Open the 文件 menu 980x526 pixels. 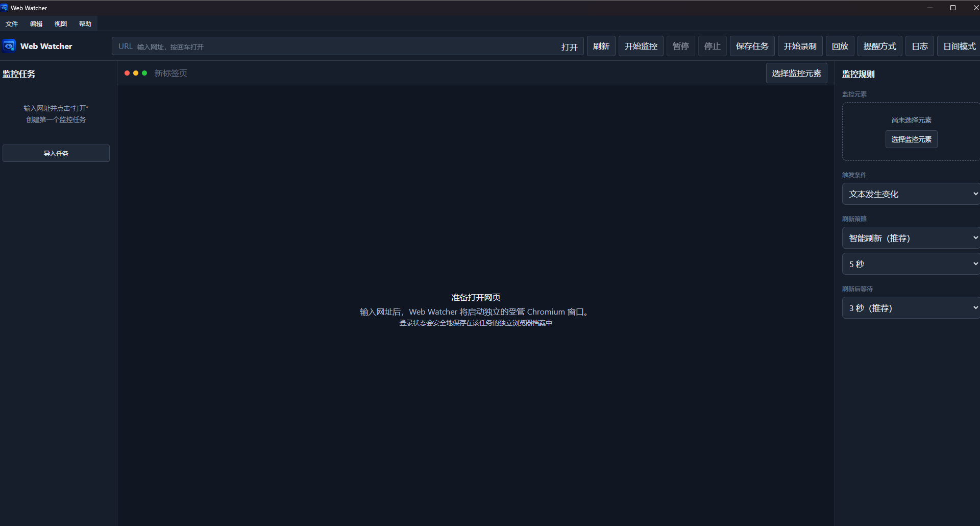point(12,24)
